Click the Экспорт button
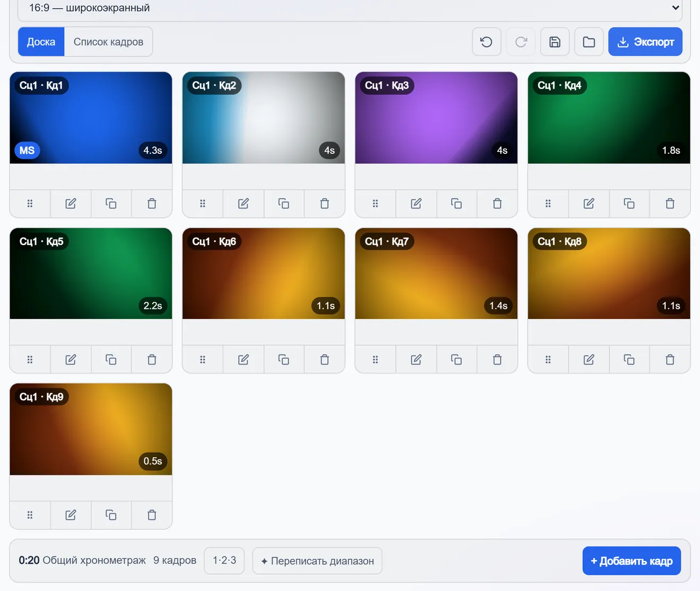The image size is (700, 591). pos(645,42)
